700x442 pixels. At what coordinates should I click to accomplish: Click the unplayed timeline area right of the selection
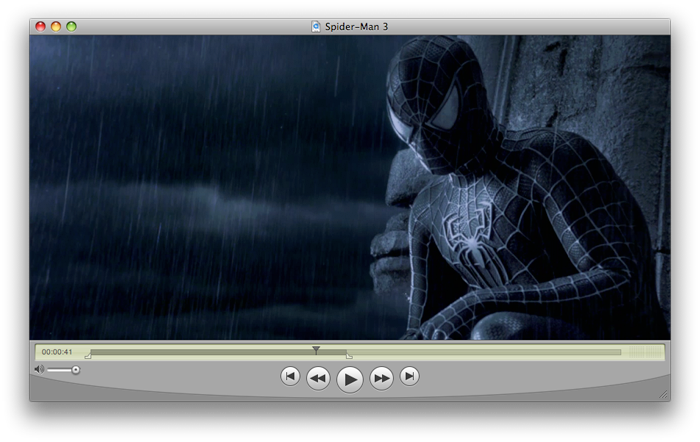pos(480,352)
